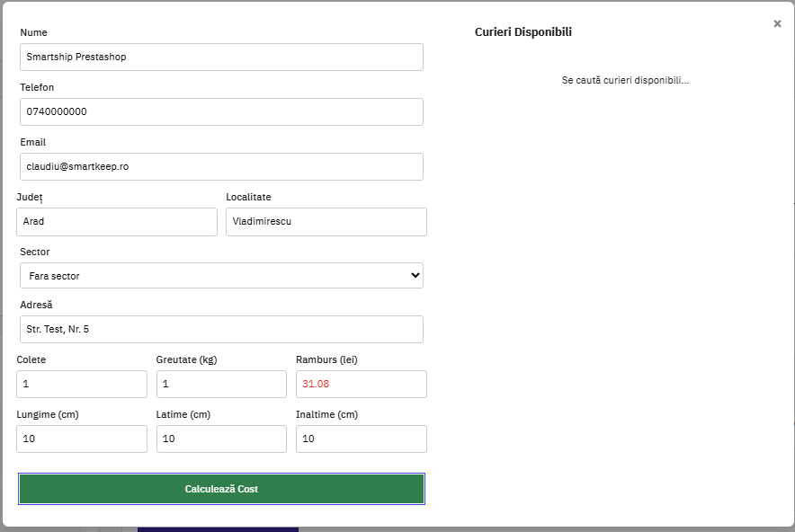The height and width of the screenshot is (532, 795).
Task: Focus the Colete quantity field
Action: pyautogui.click(x=82, y=384)
